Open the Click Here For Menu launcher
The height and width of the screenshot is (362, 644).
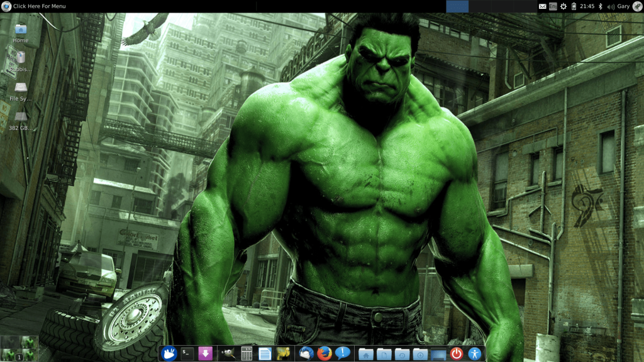click(40, 6)
